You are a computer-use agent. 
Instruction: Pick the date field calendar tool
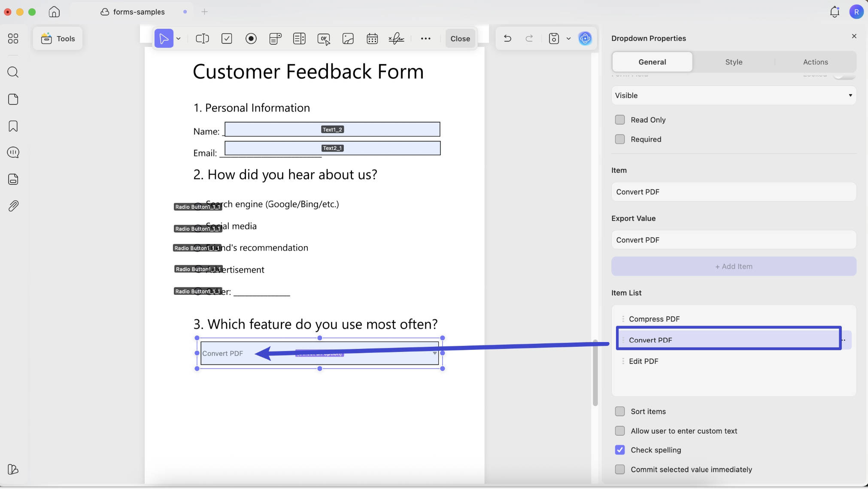click(x=372, y=39)
